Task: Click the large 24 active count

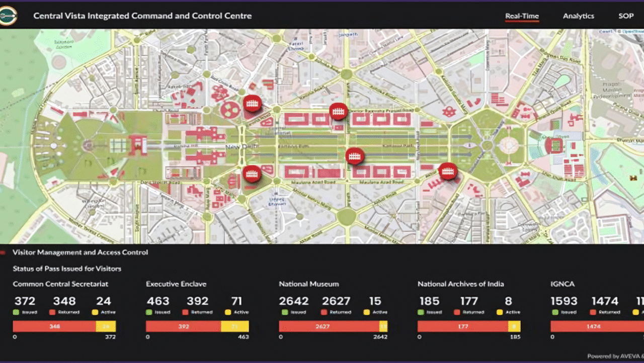Action: click(x=104, y=301)
